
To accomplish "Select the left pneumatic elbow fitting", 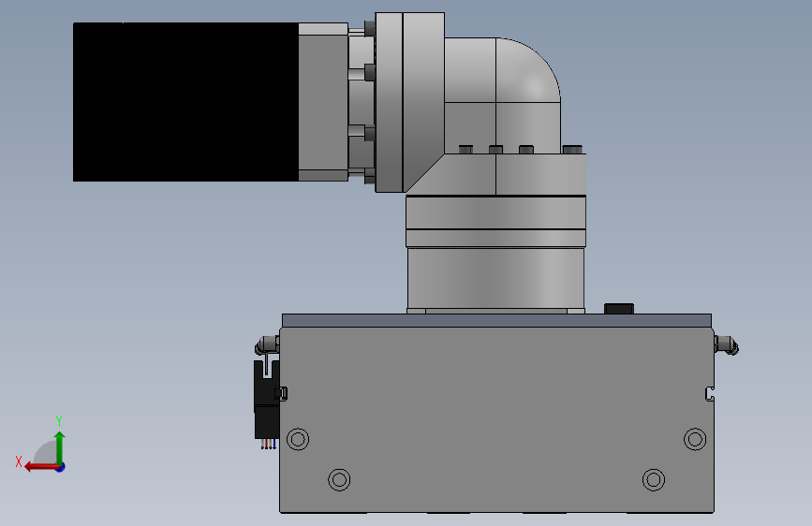I will coord(267,344).
